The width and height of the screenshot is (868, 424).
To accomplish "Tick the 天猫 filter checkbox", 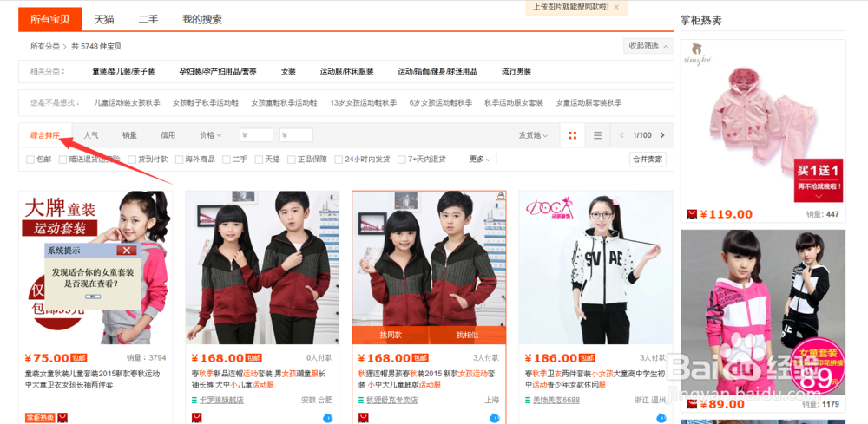I will 259,160.
